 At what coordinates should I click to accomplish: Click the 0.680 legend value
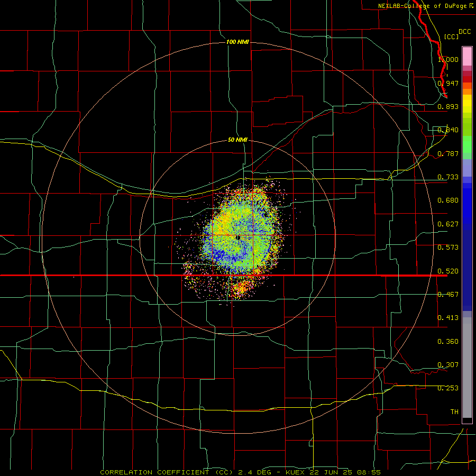pos(448,200)
